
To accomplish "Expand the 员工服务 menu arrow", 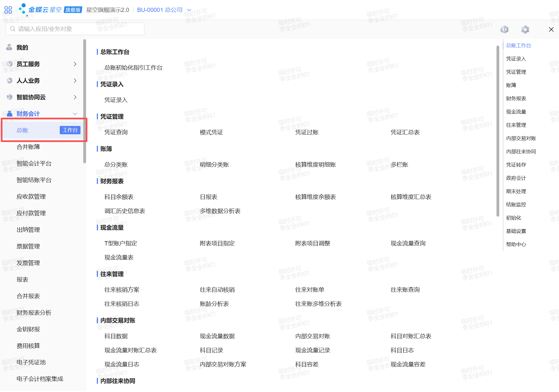I will (75, 64).
